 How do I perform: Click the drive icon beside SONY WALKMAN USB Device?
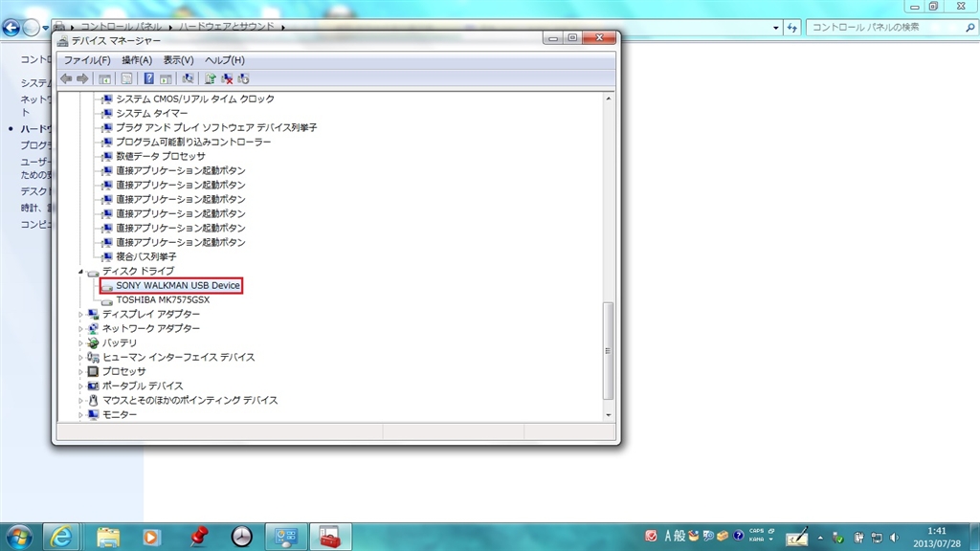[107, 286]
